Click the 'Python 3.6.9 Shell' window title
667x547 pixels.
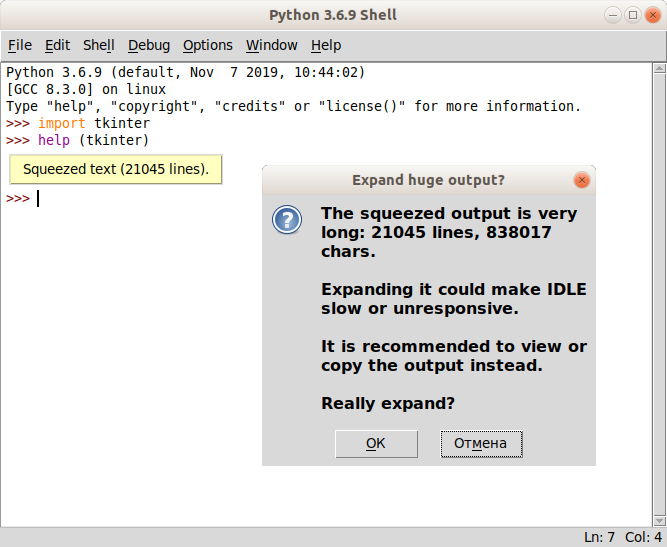tap(333, 15)
